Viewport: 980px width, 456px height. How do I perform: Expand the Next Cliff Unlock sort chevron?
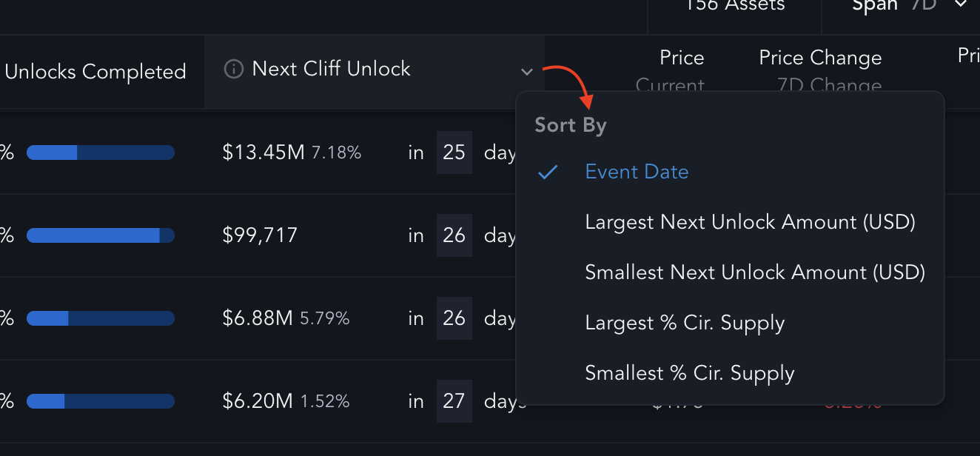click(x=527, y=72)
